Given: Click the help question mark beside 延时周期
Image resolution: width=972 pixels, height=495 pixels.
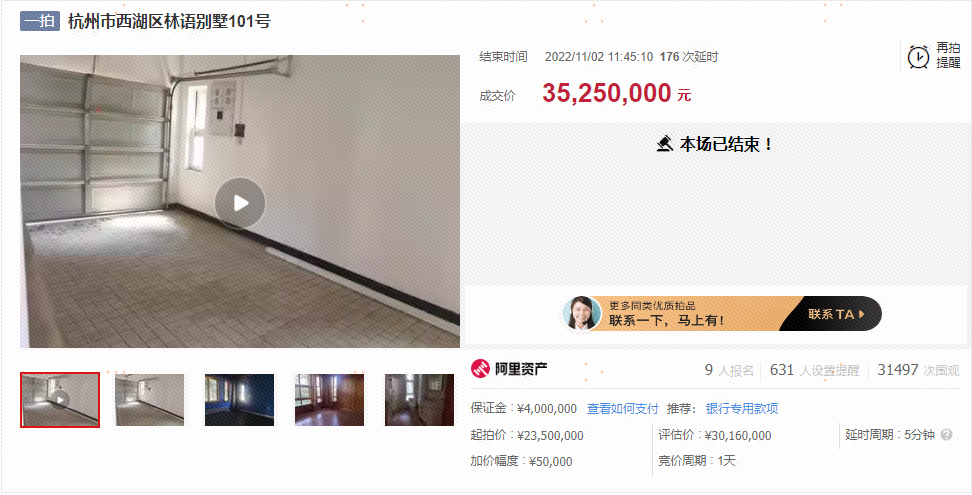Looking at the screenshot, I should coord(946,435).
